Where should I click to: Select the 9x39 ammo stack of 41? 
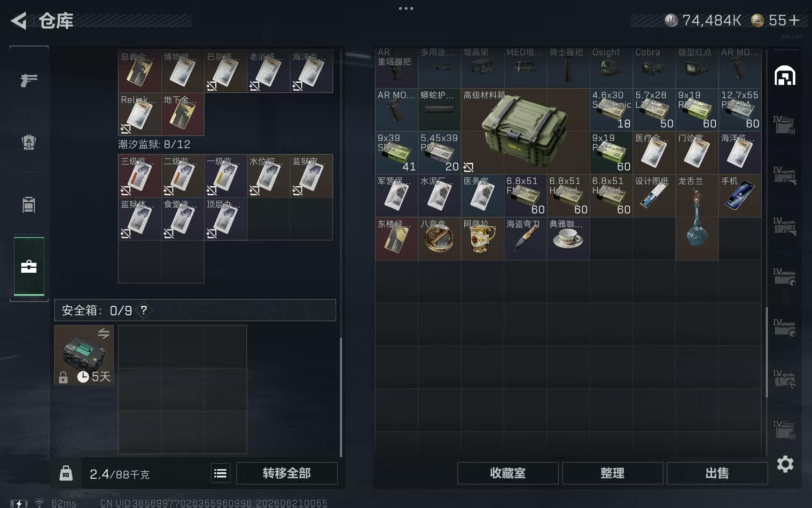tap(396, 153)
